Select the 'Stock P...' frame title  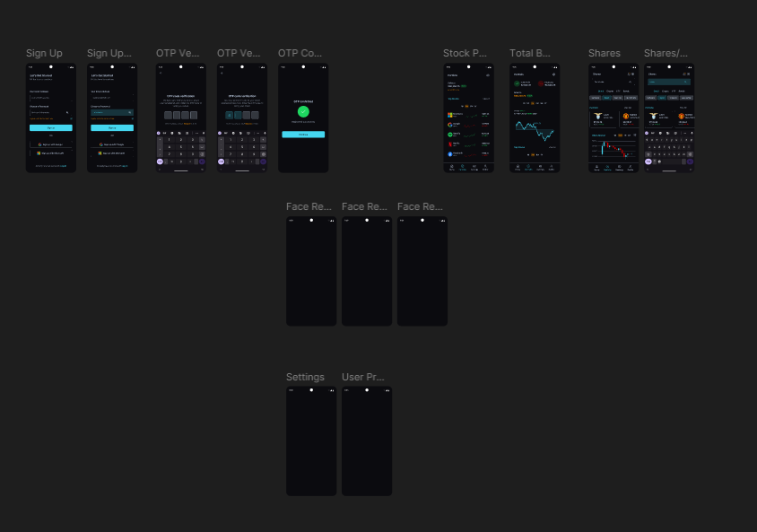pos(465,53)
